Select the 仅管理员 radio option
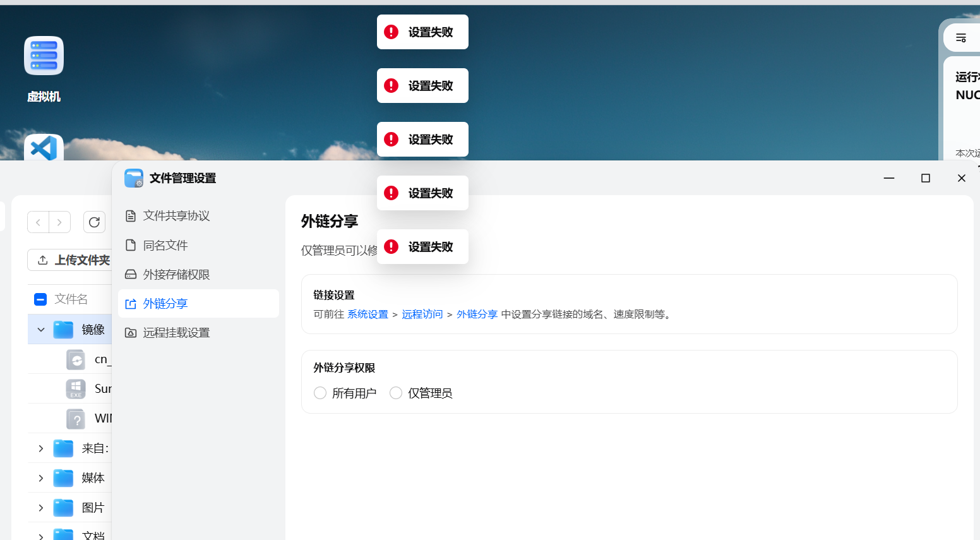 click(396, 393)
